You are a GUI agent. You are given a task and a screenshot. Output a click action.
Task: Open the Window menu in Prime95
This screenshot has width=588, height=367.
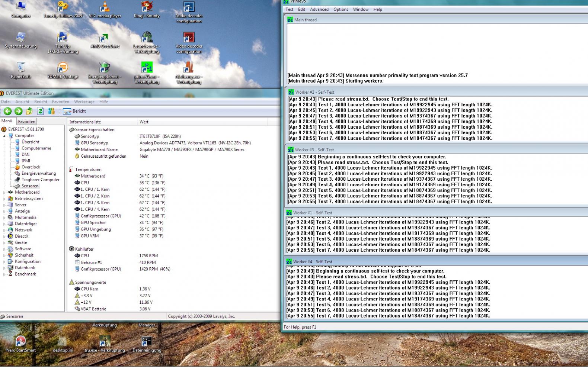click(361, 9)
